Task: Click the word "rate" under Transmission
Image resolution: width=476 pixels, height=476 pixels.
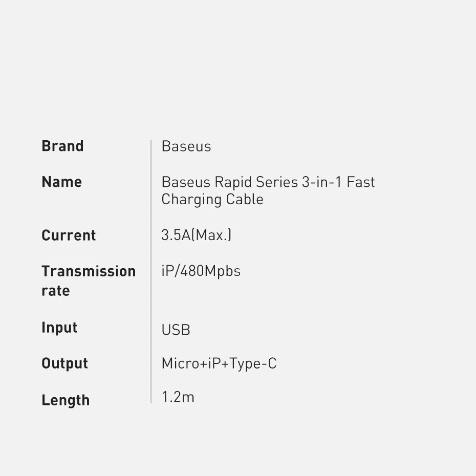Action: (55, 291)
